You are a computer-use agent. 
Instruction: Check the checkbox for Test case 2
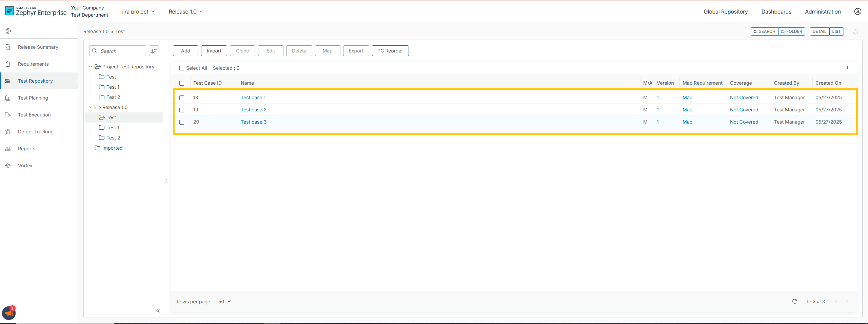pos(182,110)
